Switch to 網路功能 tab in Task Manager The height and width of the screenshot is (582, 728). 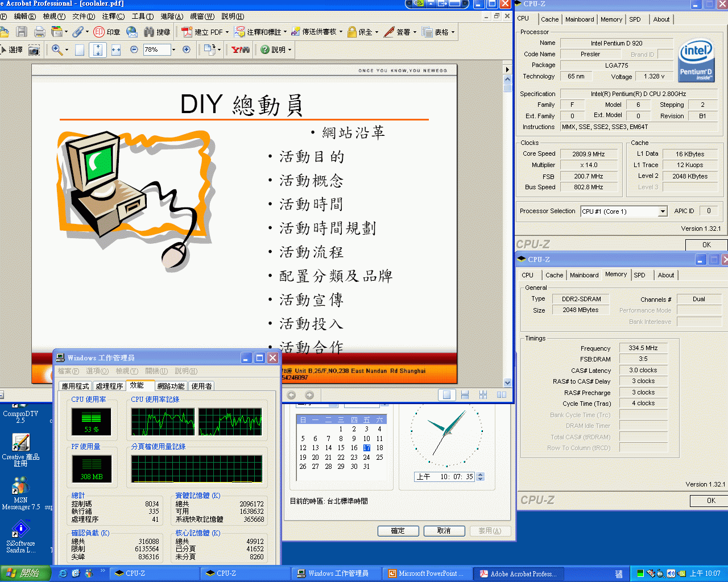(171, 386)
